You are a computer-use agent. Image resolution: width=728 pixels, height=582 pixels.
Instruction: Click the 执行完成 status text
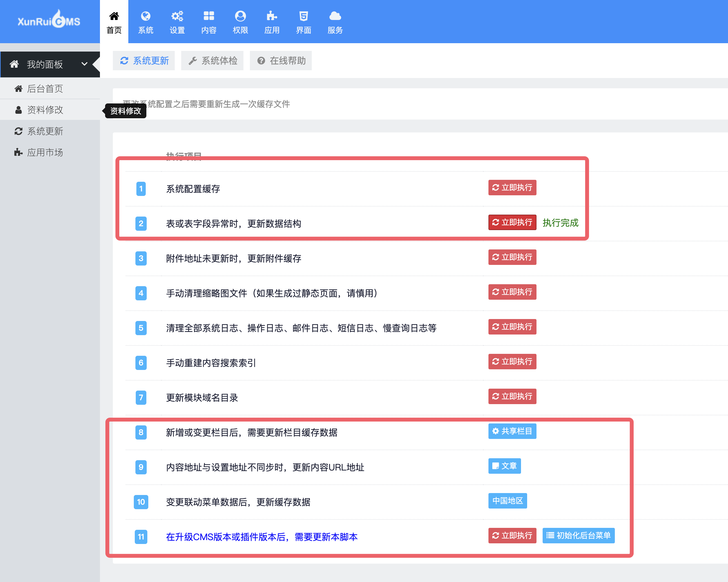561,222
